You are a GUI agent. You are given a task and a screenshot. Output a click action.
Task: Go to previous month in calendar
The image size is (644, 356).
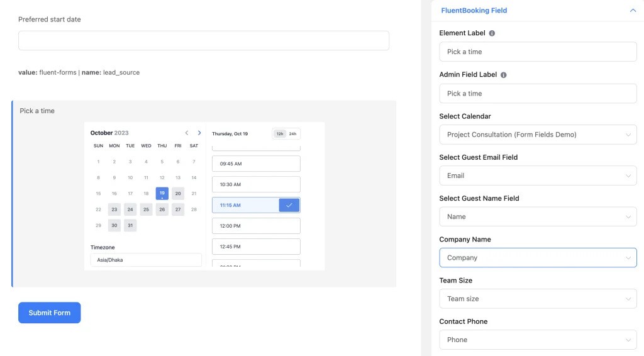[186, 133]
